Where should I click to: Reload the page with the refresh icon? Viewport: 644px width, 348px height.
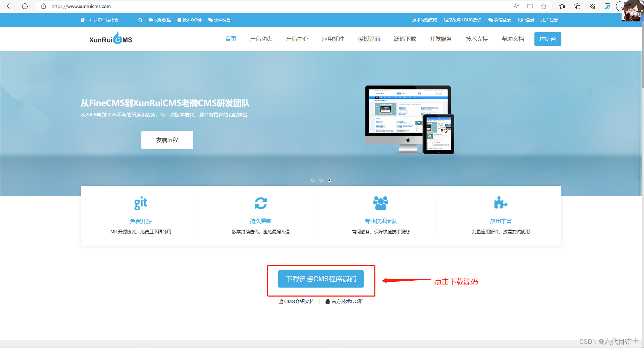click(x=25, y=6)
